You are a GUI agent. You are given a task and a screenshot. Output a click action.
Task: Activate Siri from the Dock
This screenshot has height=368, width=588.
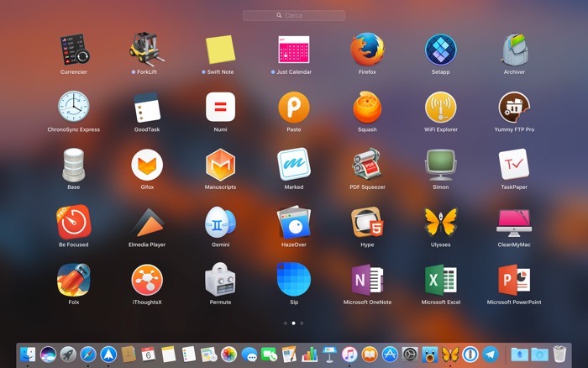click(48, 354)
